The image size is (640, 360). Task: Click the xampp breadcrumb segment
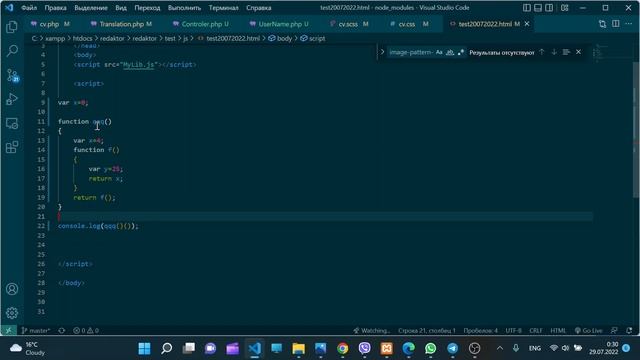point(55,38)
